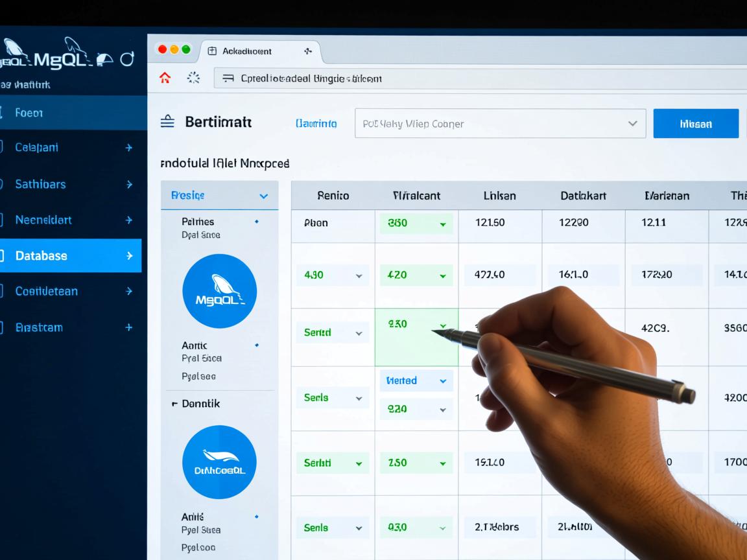
Task: Switch to the Ackadiuotent browser tab
Action: point(247,51)
